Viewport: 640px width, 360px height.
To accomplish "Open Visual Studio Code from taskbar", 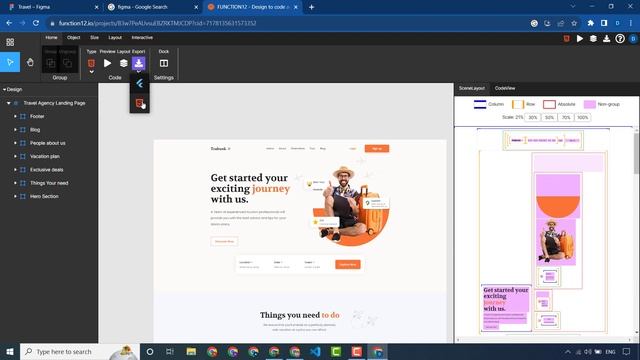I will pyautogui.click(x=316, y=351).
